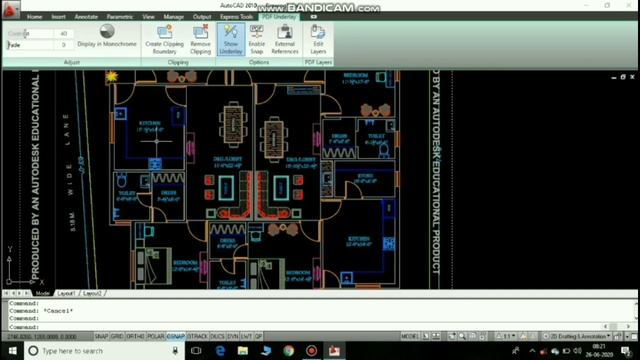Open the Home ribbon tab
The height and width of the screenshot is (360, 640).
(x=34, y=17)
